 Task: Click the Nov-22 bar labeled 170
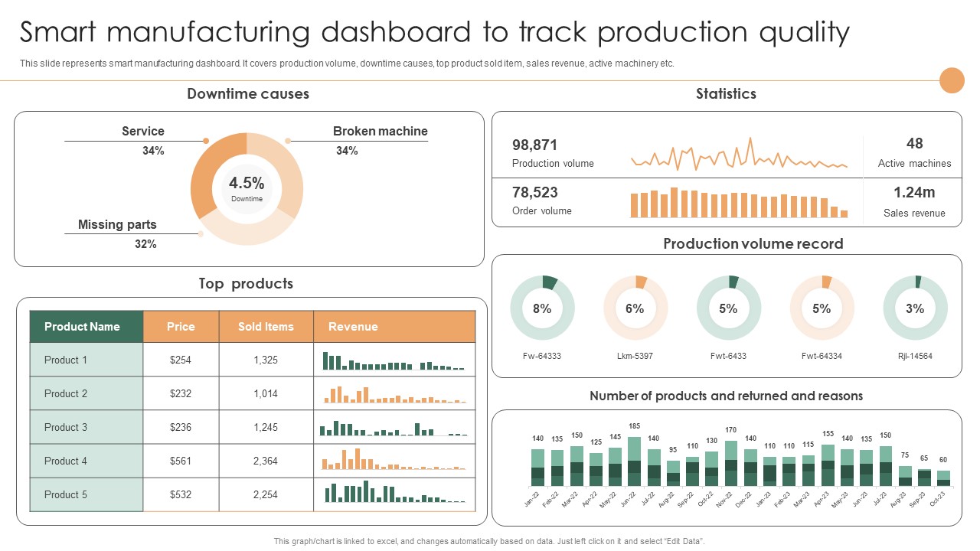[x=730, y=463]
